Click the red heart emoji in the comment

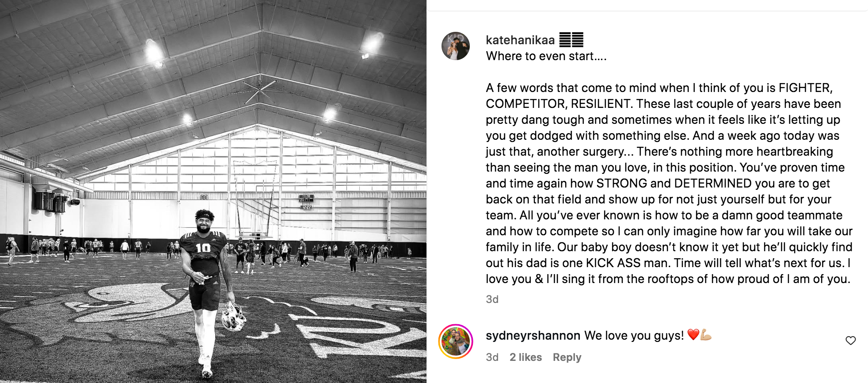coord(693,335)
